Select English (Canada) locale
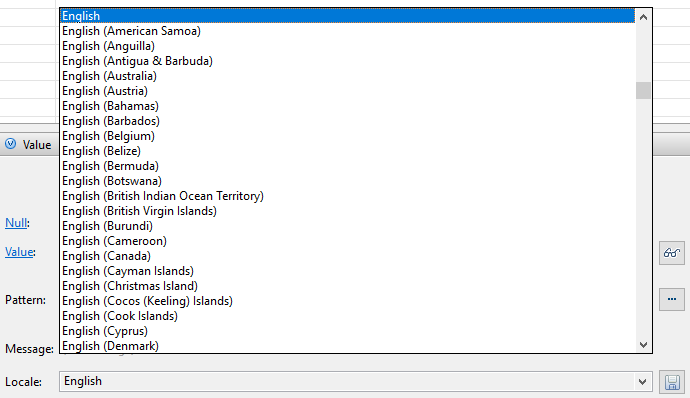Image resolution: width=690 pixels, height=398 pixels. [x=347, y=256]
